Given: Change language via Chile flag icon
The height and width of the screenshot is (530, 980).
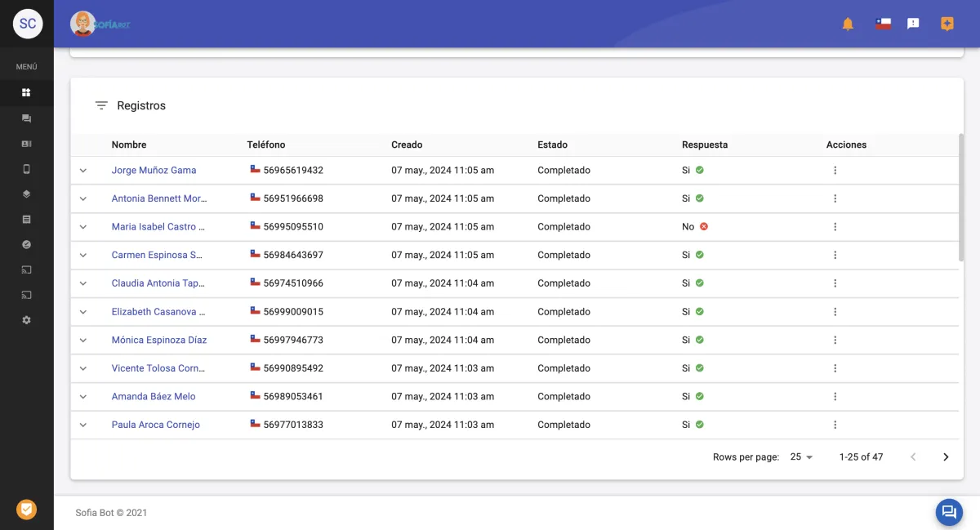Looking at the screenshot, I should (x=883, y=24).
